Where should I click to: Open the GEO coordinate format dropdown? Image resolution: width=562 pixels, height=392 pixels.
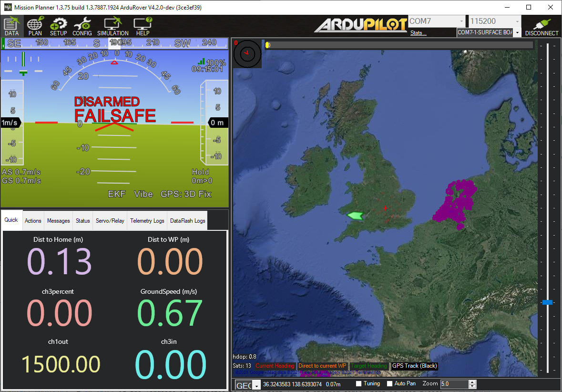coord(257,385)
